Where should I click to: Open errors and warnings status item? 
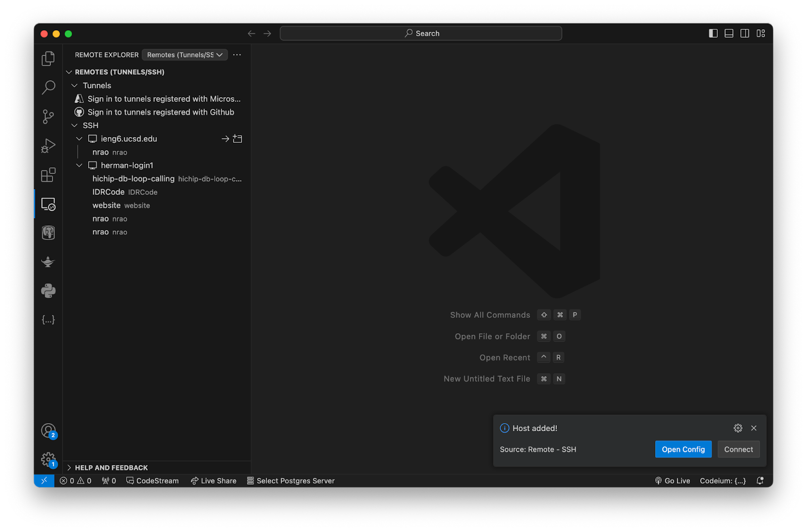point(76,481)
